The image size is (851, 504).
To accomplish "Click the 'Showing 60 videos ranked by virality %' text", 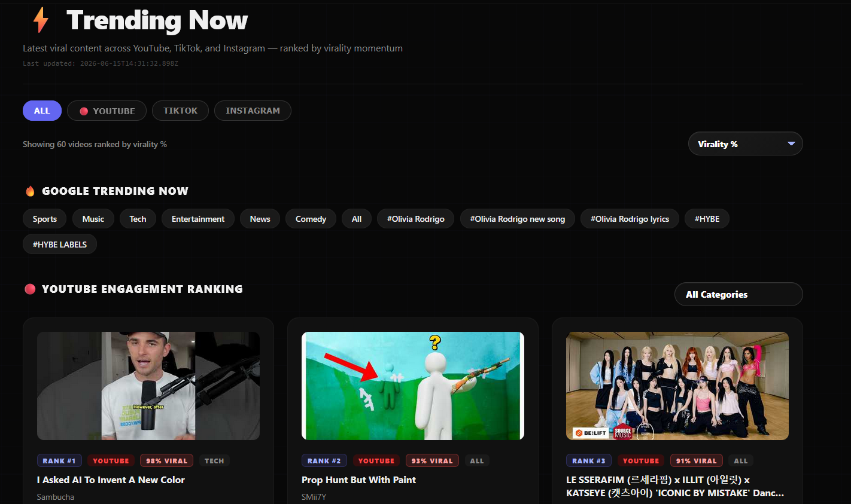I will pos(95,144).
